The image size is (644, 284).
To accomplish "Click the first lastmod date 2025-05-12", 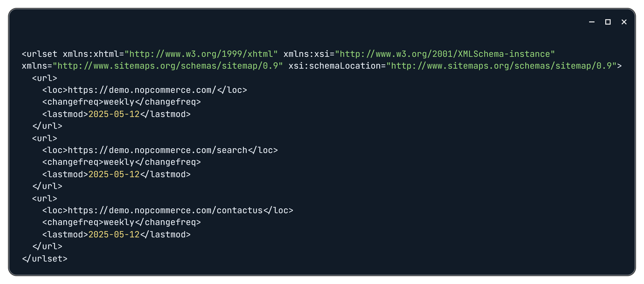I will (x=114, y=114).
